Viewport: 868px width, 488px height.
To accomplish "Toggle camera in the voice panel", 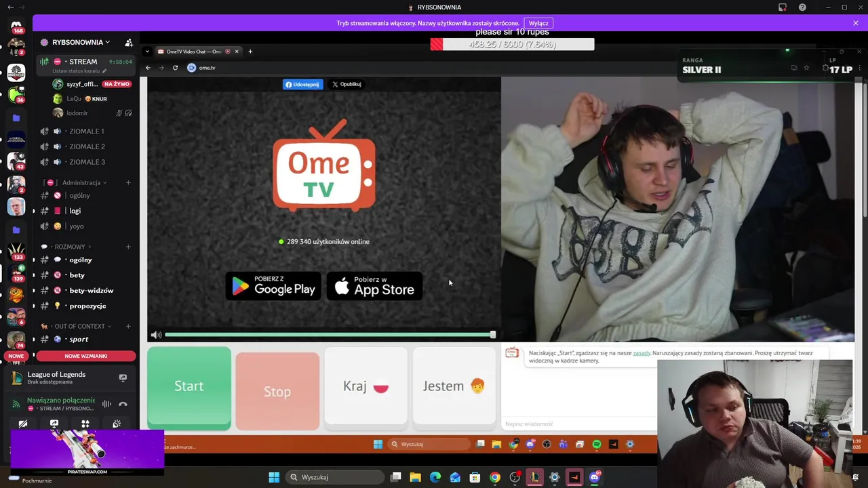I will 23,424.
